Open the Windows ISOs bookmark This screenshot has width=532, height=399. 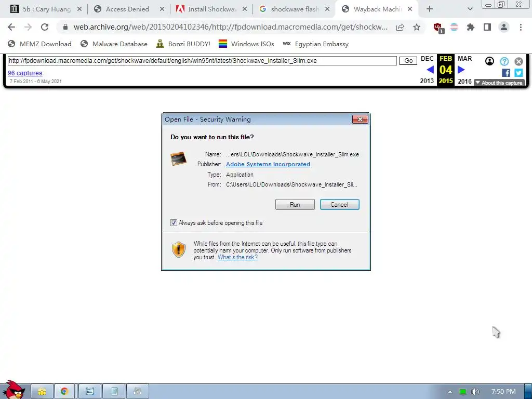tap(246, 44)
